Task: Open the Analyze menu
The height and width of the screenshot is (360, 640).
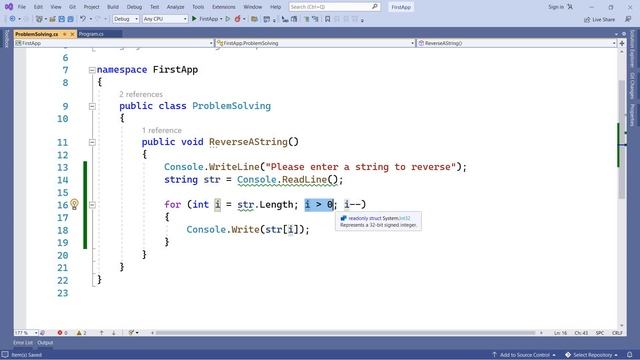Action: [x=176, y=7]
